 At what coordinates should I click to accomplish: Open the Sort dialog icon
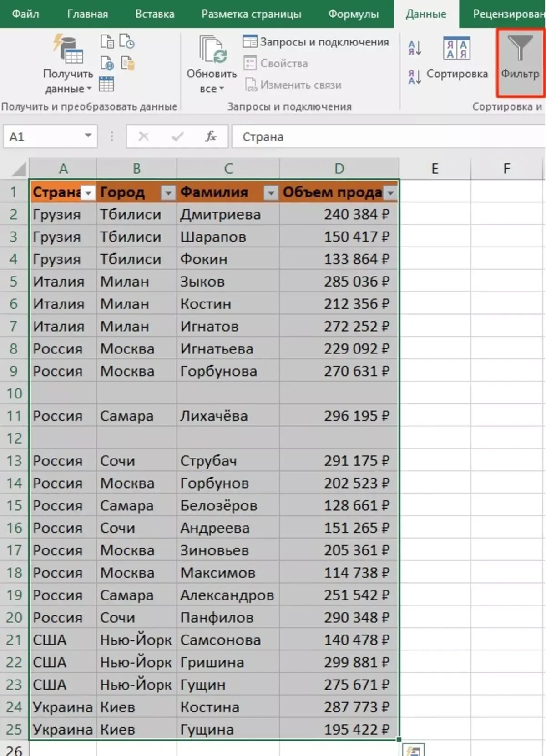456,49
